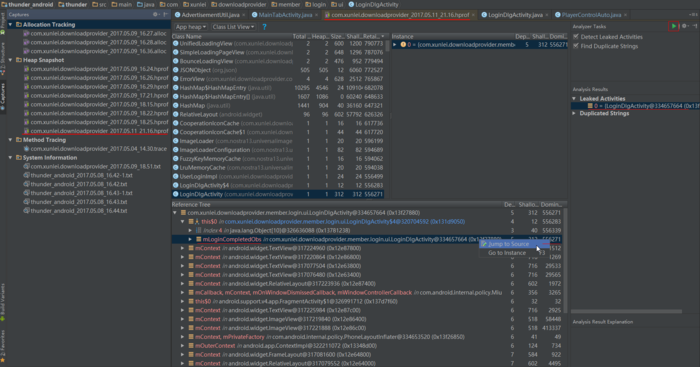This screenshot has width=700, height=367.
Task: Open the App heap dropdown
Action: (x=191, y=27)
